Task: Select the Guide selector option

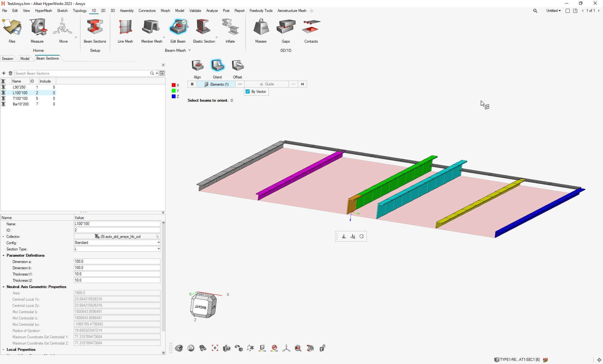Action: (x=267, y=84)
